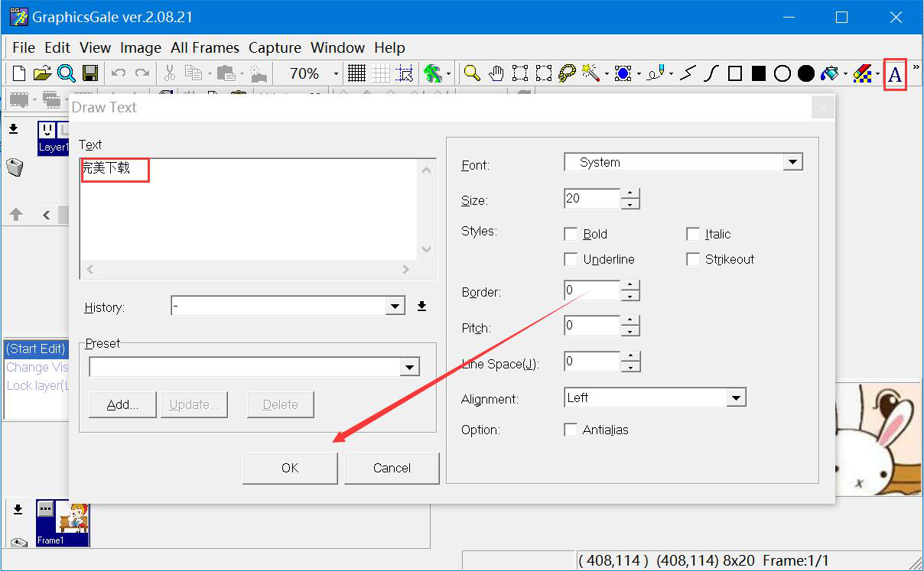Enable the Italic style checkbox
This screenshot has height=571, width=924.
[693, 234]
